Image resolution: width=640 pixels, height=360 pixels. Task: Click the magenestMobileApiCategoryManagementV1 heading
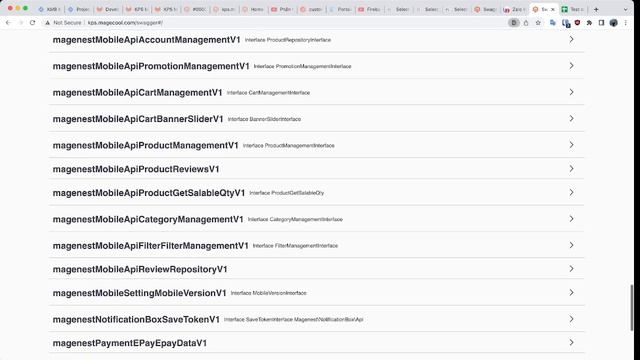pos(148,219)
